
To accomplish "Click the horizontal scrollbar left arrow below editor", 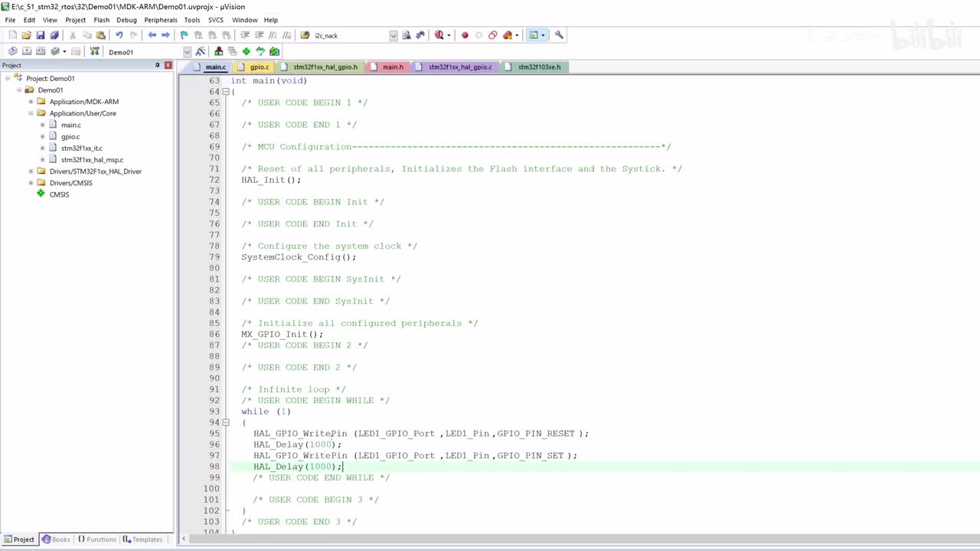I will (183, 539).
